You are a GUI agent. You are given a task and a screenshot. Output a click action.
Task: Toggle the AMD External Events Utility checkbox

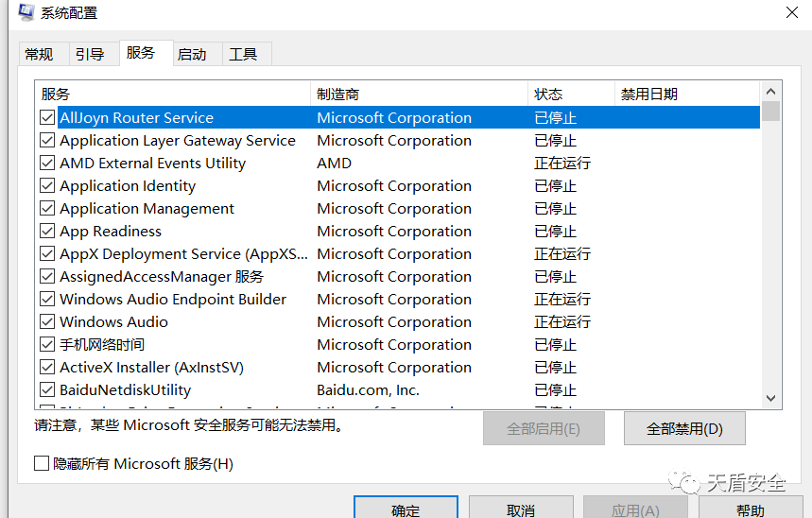(x=47, y=164)
